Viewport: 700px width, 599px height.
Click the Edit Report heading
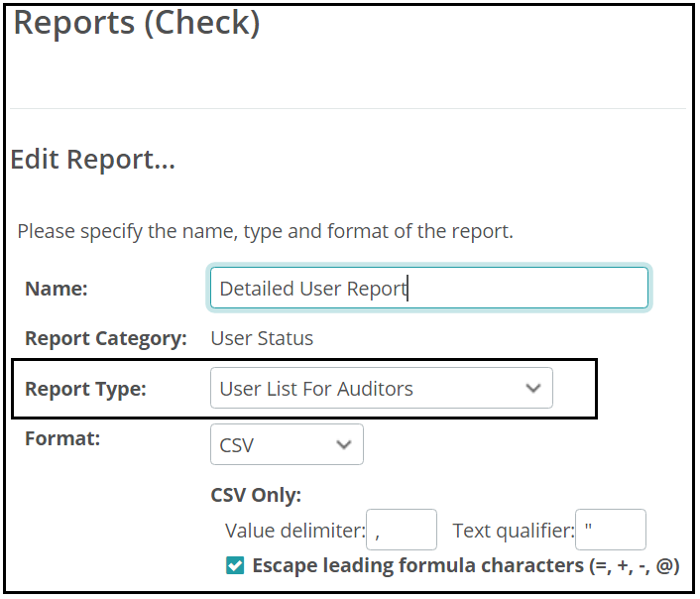(x=93, y=159)
